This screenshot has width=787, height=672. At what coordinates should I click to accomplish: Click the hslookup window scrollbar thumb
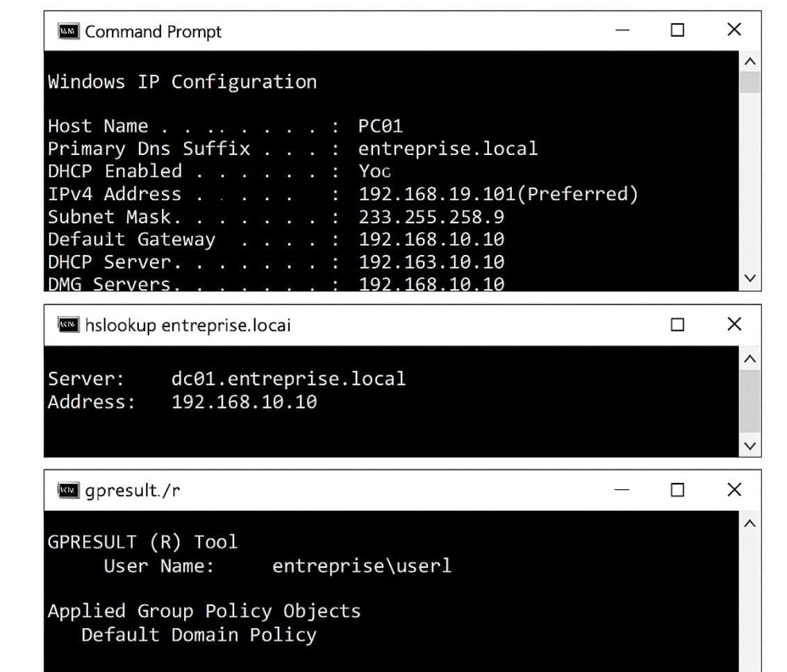[750, 401]
